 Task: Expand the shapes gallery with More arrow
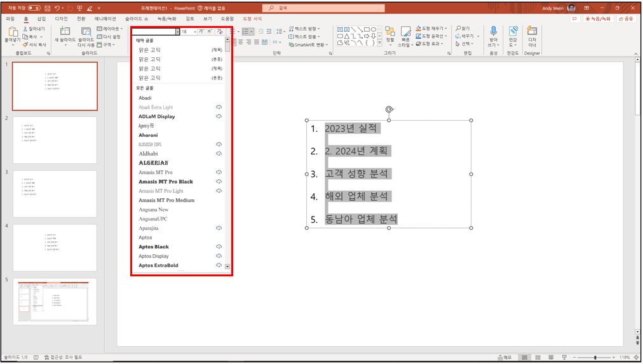[x=379, y=43]
